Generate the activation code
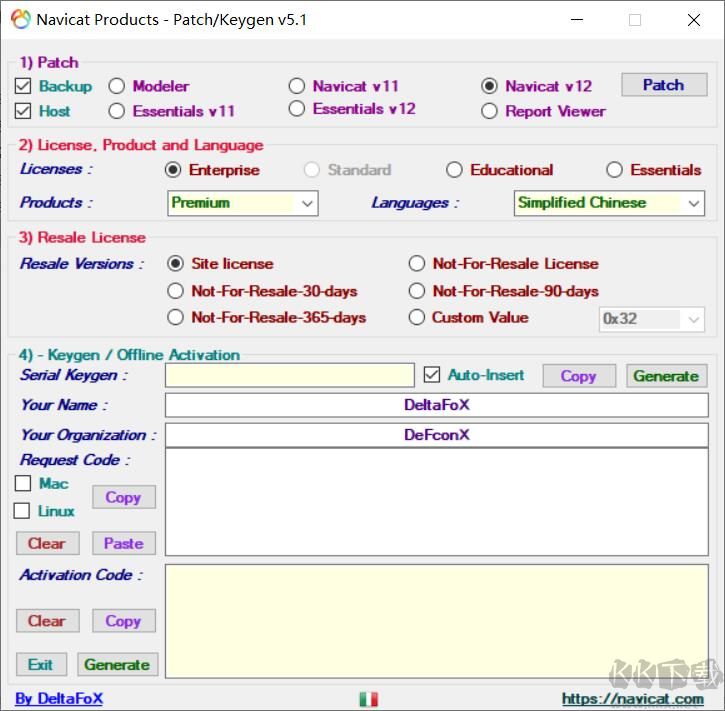Screen dimensions: 725x711 [117, 664]
